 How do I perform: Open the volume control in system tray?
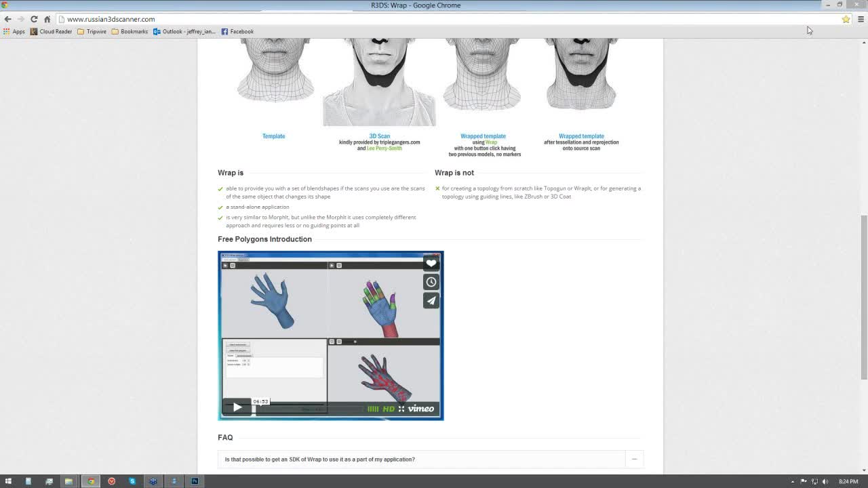[x=825, y=481]
